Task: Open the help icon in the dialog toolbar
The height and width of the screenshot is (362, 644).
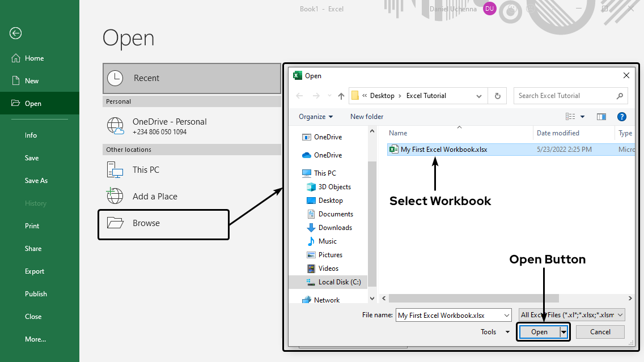Action: pos(622,117)
